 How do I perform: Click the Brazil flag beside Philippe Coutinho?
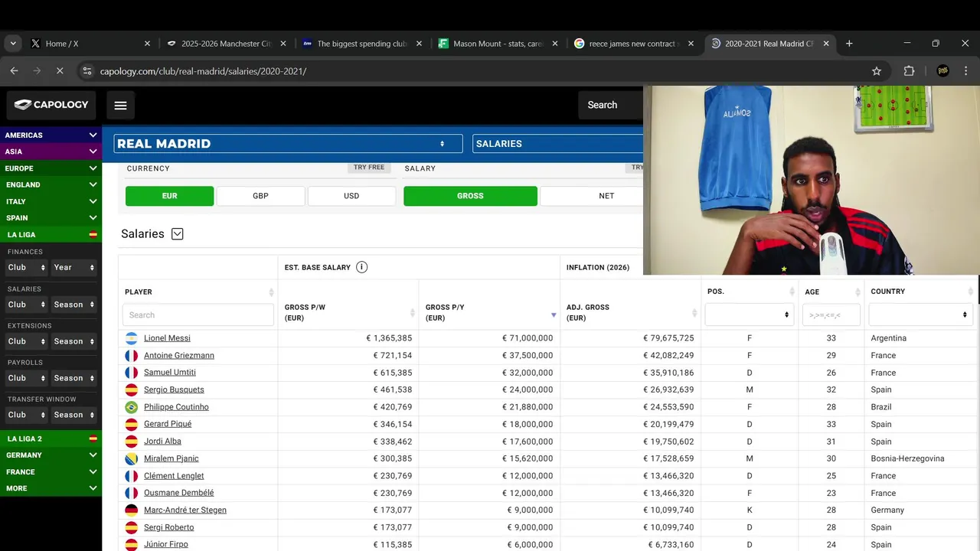pyautogui.click(x=131, y=407)
